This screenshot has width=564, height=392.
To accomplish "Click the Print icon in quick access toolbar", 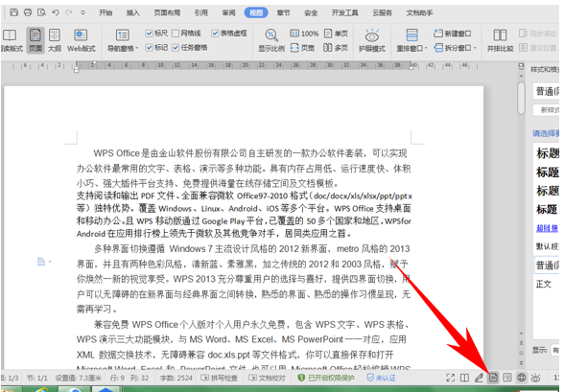I will pyautogui.click(x=28, y=12).
